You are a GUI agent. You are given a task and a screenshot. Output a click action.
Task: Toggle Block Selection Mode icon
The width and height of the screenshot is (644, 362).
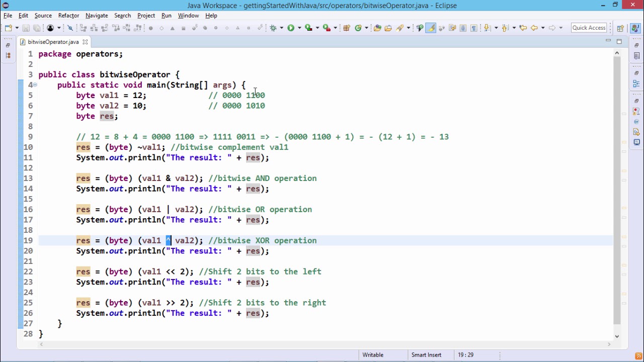click(x=463, y=28)
